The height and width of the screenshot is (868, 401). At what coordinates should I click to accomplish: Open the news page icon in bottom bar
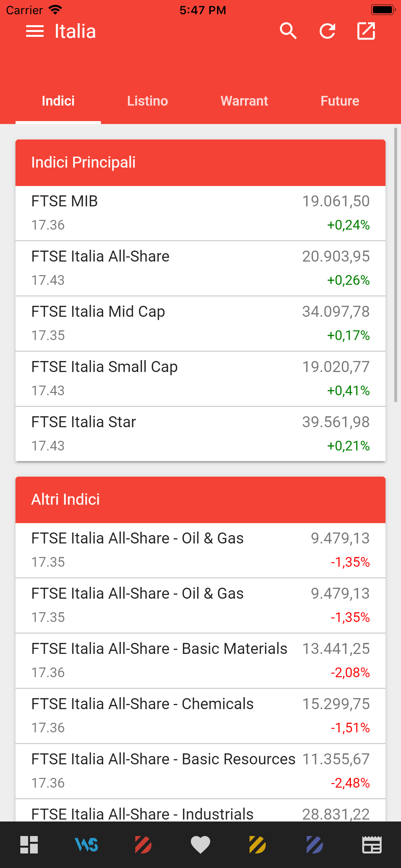372,845
